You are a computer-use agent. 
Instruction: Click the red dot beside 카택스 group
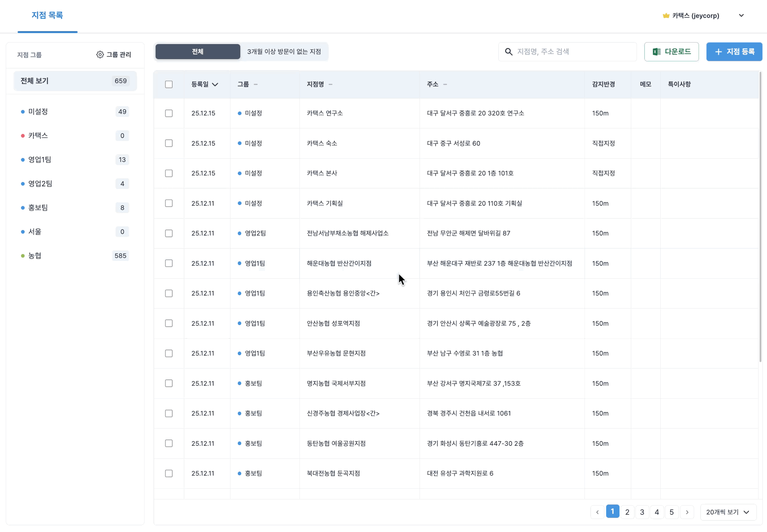coord(23,136)
